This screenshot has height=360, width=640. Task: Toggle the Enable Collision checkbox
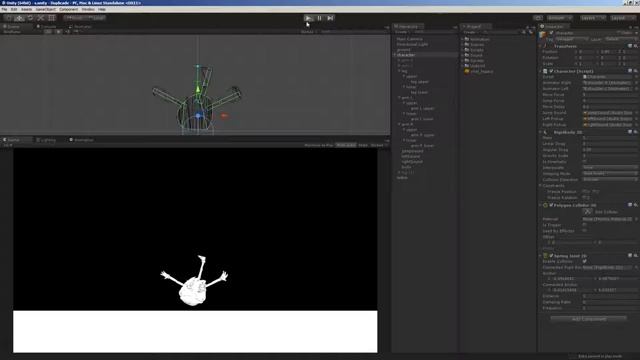click(x=584, y=262)
